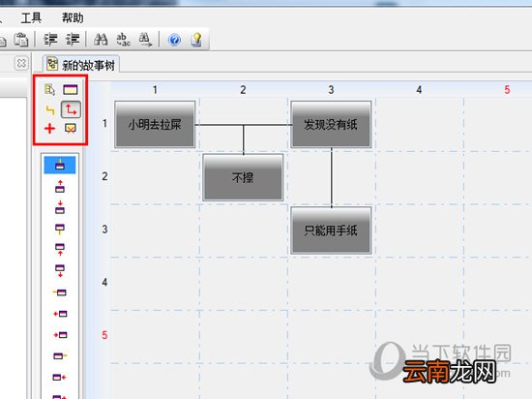Viewport: 532px width, 399px height.
Task: Open the 工具 menu
Action: [31, 17]
